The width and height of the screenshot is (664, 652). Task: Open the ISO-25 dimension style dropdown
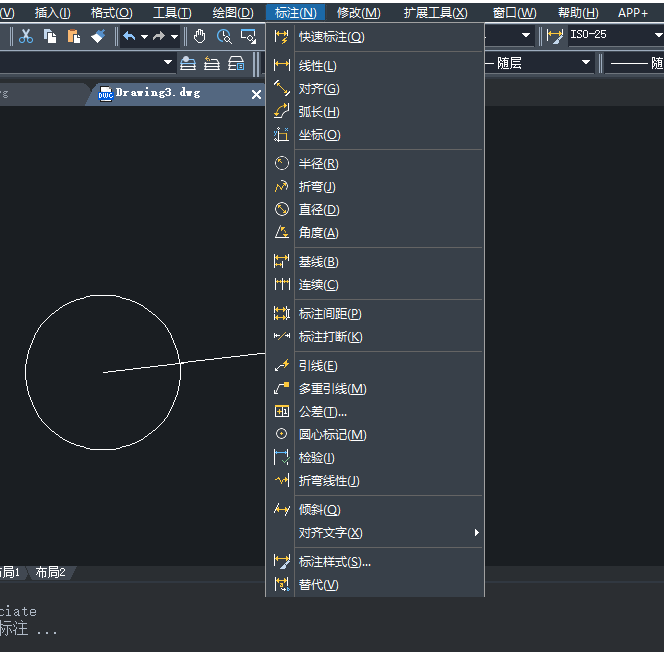point(655,36)
